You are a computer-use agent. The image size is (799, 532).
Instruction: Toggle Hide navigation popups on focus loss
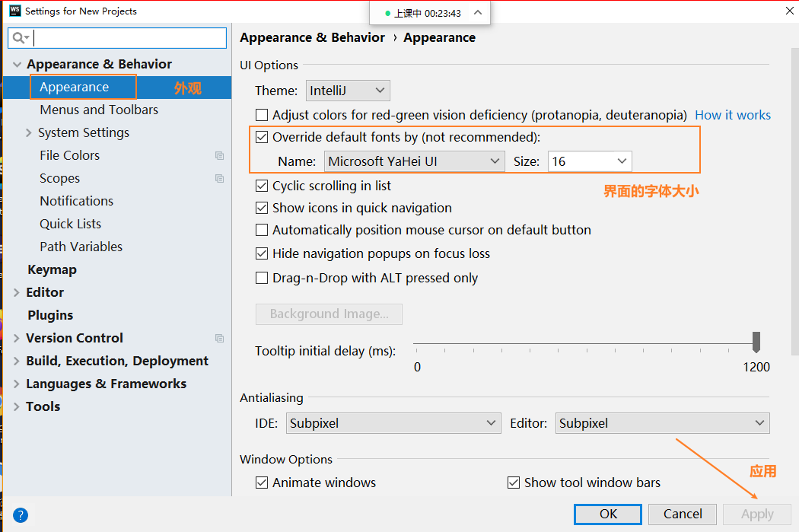(262, 253)
